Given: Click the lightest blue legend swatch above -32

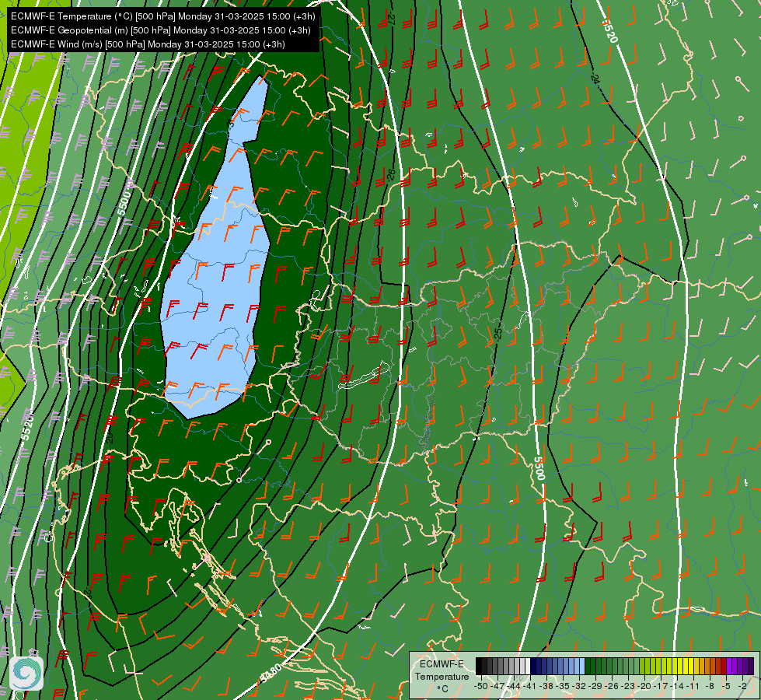Looking at the screenshot, I should [582, 666].
